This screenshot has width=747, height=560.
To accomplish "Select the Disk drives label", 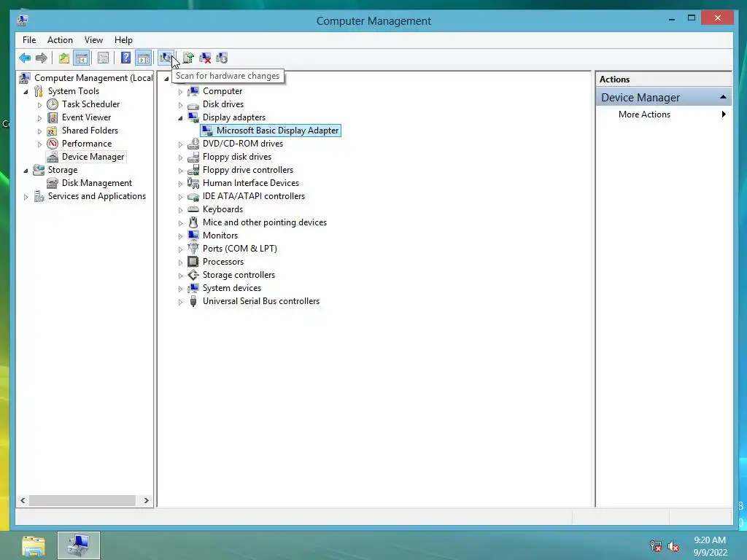I will coord(223,104).
